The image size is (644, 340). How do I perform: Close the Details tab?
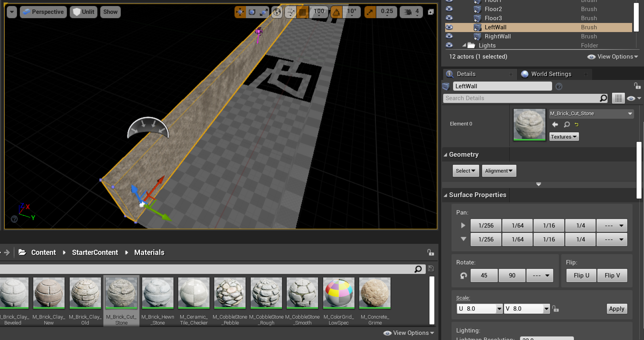click(x=511, y=74)
